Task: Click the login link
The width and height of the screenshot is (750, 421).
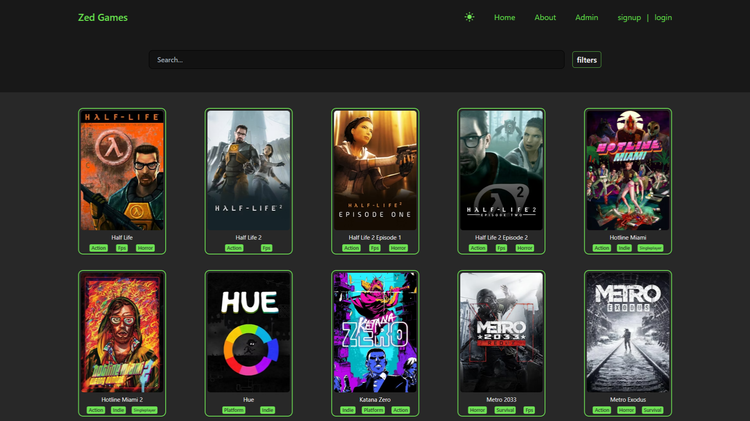Action: coord(663,17)
